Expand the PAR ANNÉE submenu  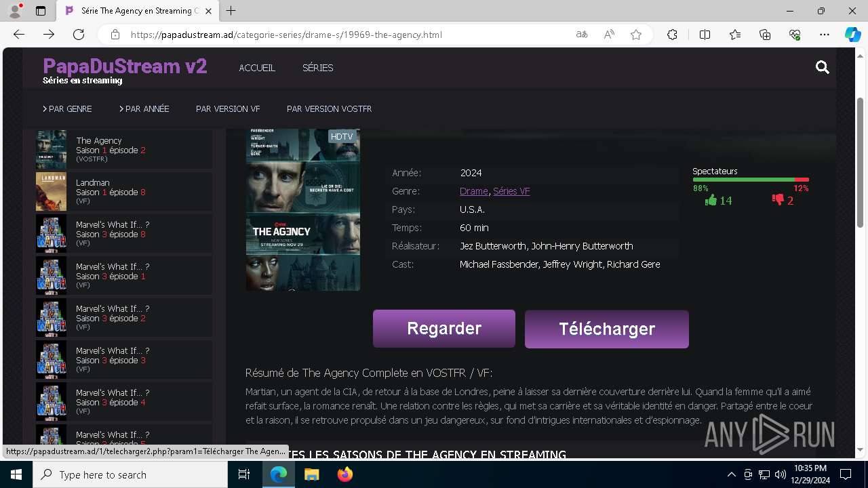click(x=144, y=108)
